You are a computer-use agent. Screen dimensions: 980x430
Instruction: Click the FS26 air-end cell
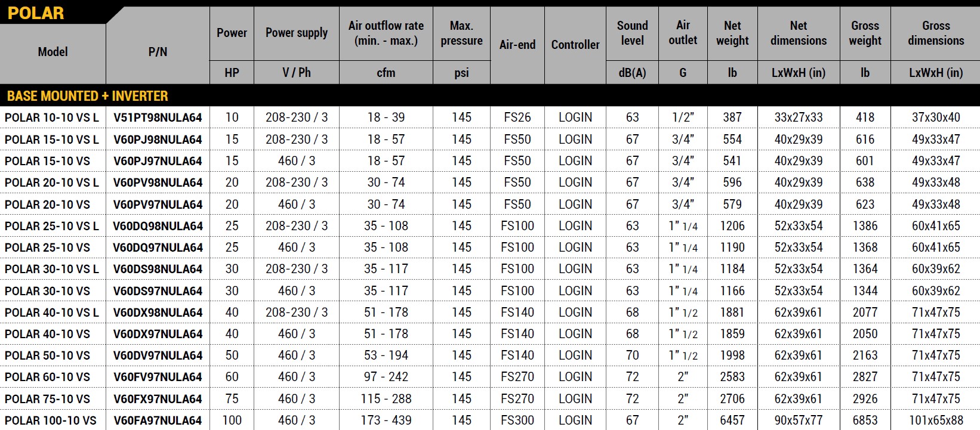tap(517, 117)
